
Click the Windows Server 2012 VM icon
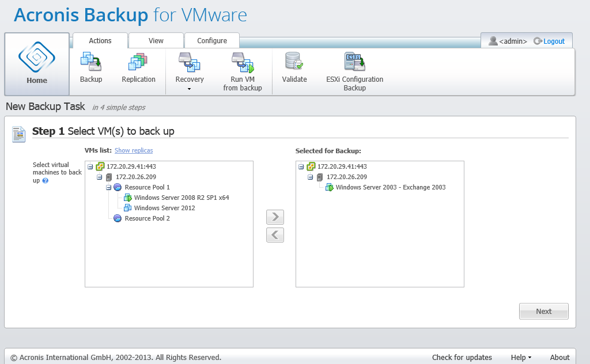pyautogui.click(x=128, y=208)
